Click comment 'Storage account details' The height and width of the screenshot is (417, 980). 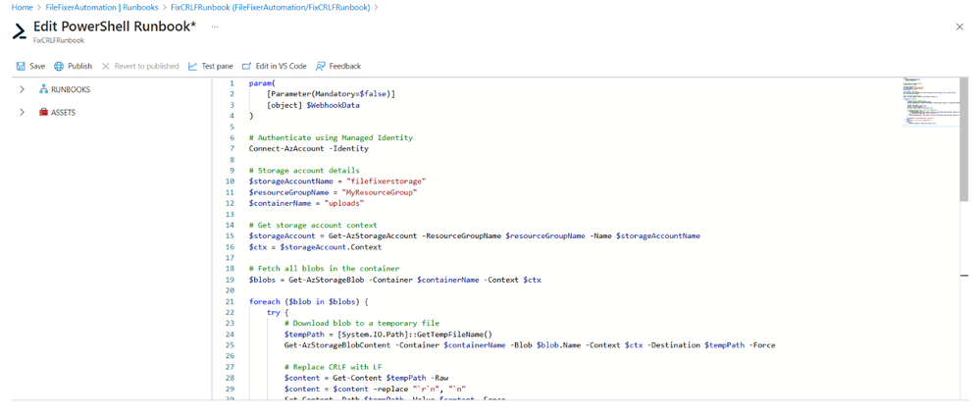pos(304,171)
